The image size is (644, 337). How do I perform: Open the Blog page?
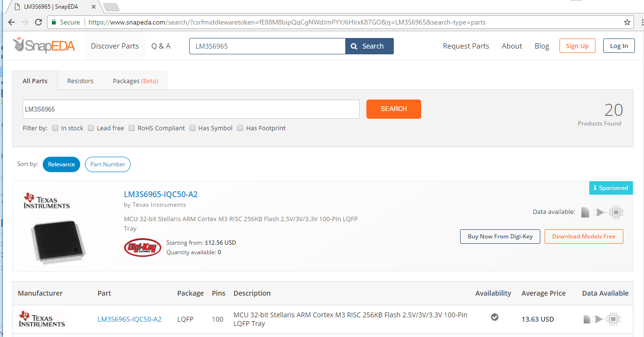click(542, 46)
